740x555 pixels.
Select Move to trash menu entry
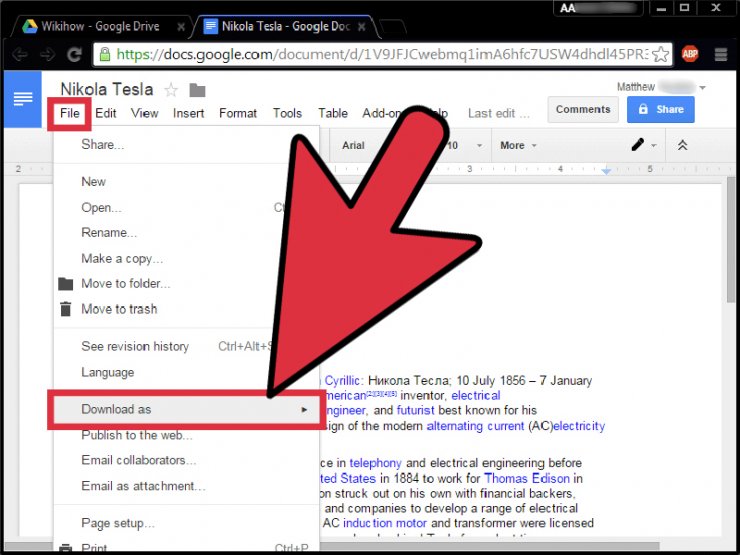tap(119, 309)
